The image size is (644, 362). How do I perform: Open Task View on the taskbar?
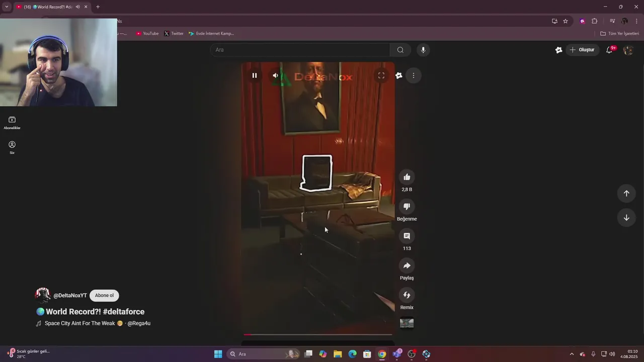click(308, 354)
